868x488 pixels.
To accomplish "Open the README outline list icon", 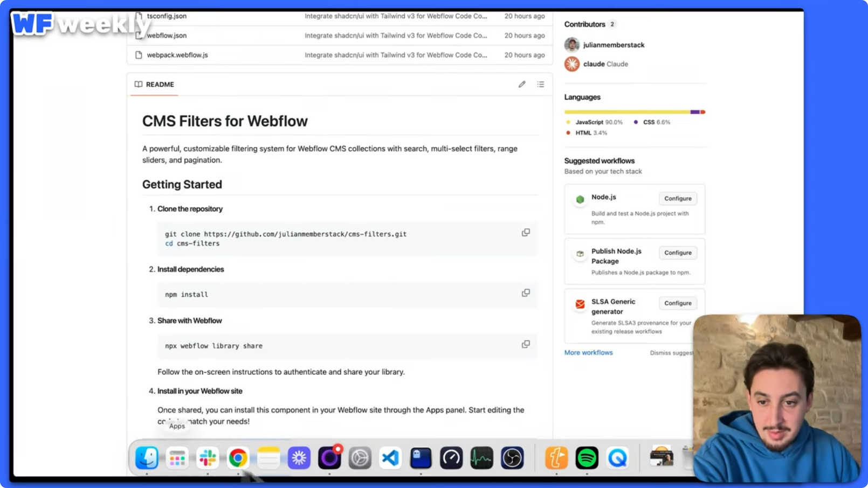I will point(540,84).
